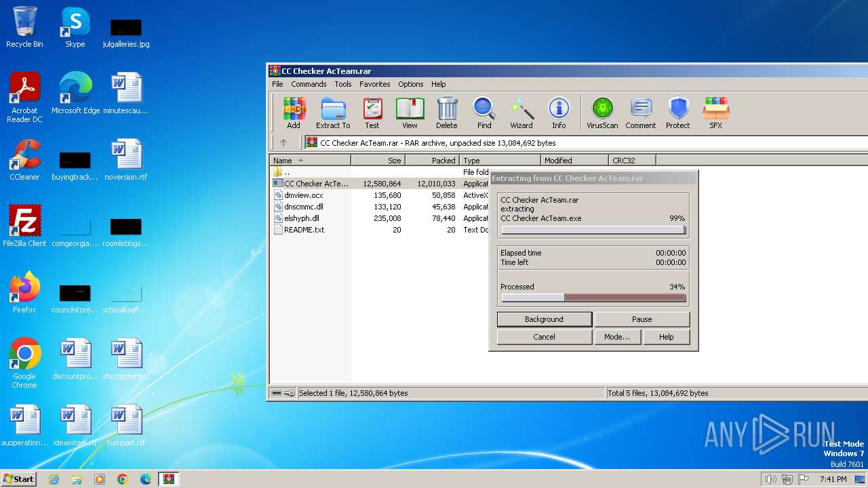The image size is (868, 488).
Task: Click the WinRAR taskbar button
Action: pyautogui.click(x=168, y=479)
